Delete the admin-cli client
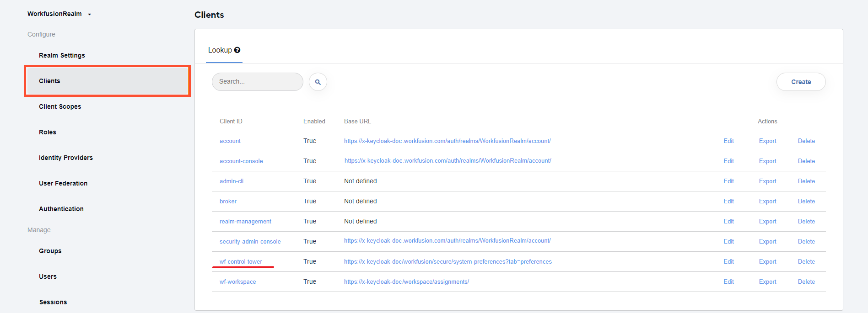 (x=806, y=181)
